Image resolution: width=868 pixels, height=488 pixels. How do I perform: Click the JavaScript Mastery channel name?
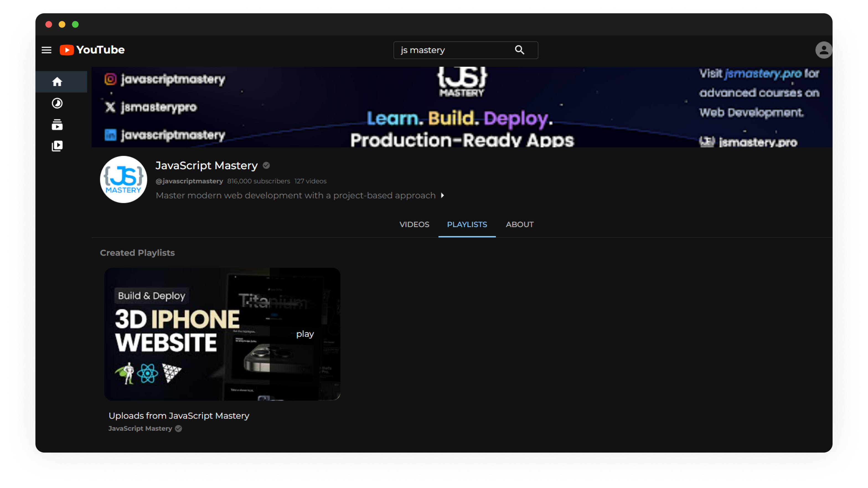(x=206, y=166)
